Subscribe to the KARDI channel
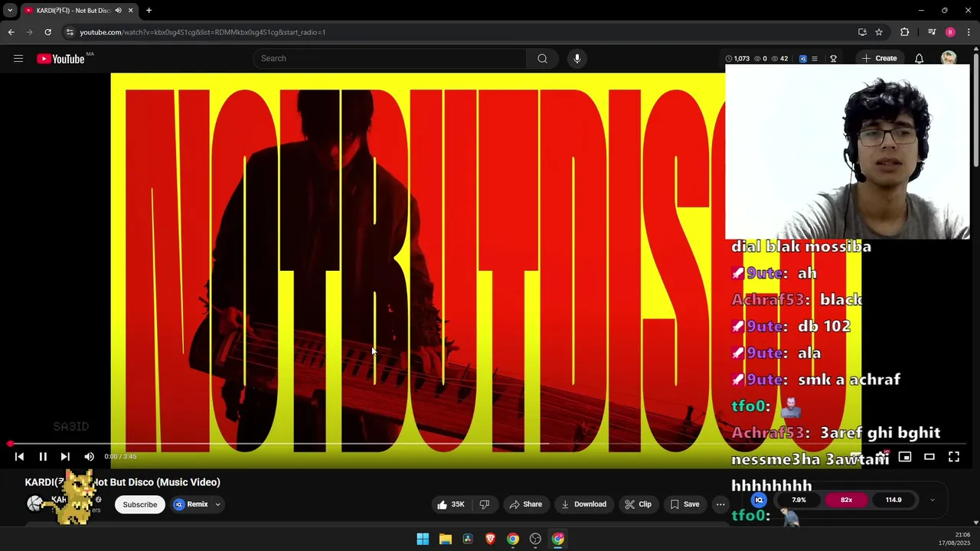980x551 pixels. pos(140,504)
